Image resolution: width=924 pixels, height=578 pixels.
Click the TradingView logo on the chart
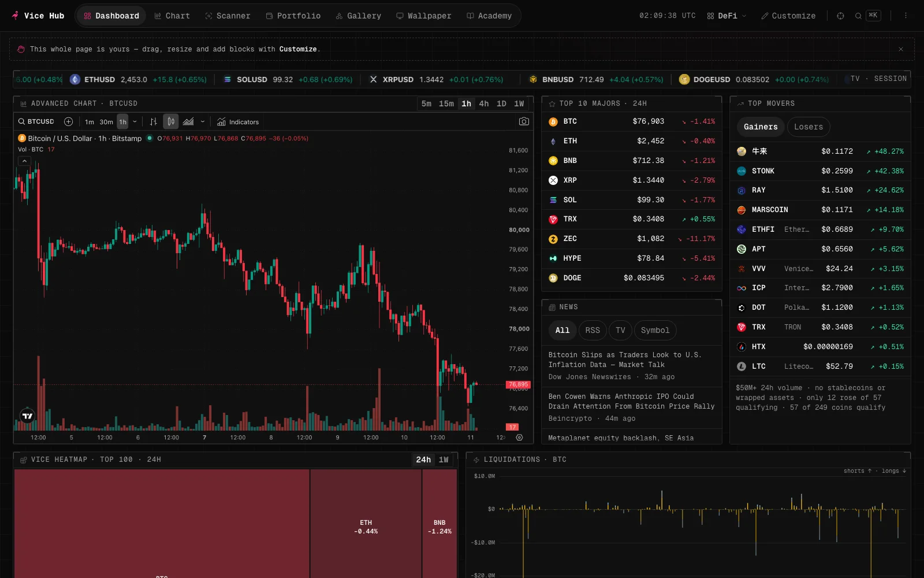(x=27, y=415)
